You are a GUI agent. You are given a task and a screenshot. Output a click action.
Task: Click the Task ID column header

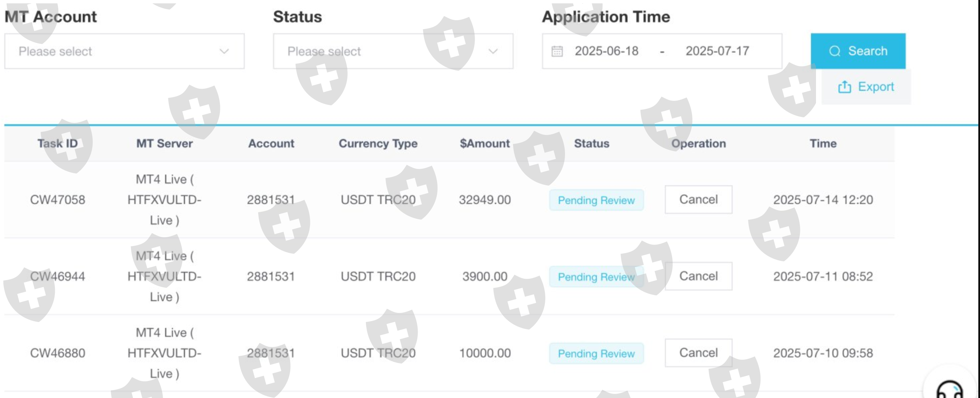(58, 144)
